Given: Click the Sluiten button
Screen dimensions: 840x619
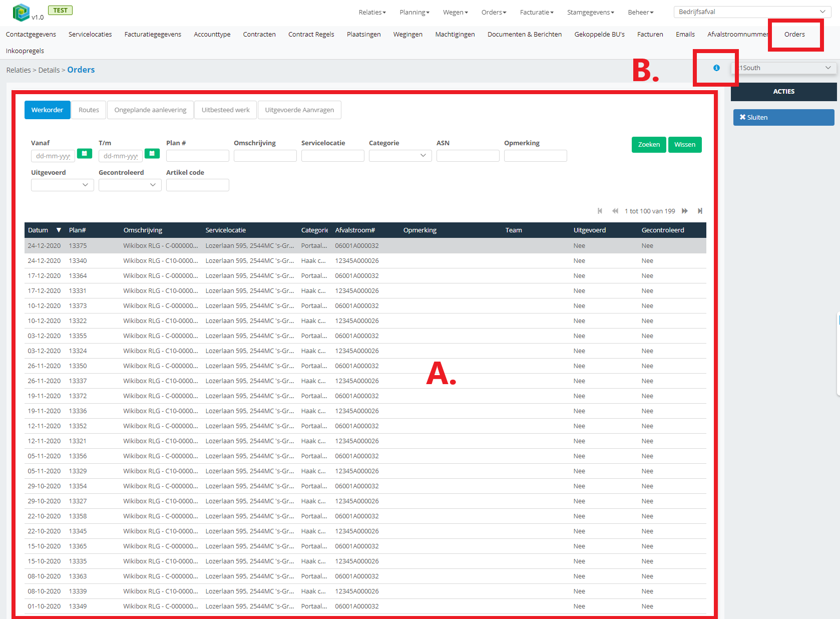Looking at the screenshot, I should [x=784, y=117].
